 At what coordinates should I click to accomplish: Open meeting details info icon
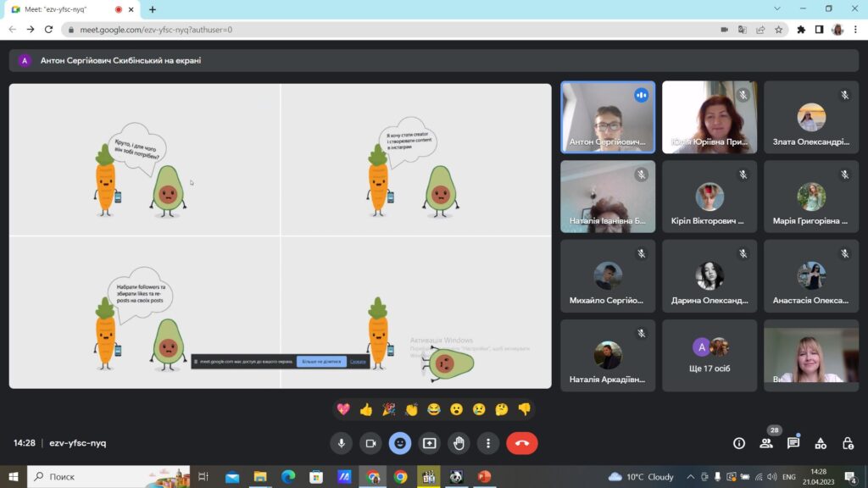pos(739,443)
